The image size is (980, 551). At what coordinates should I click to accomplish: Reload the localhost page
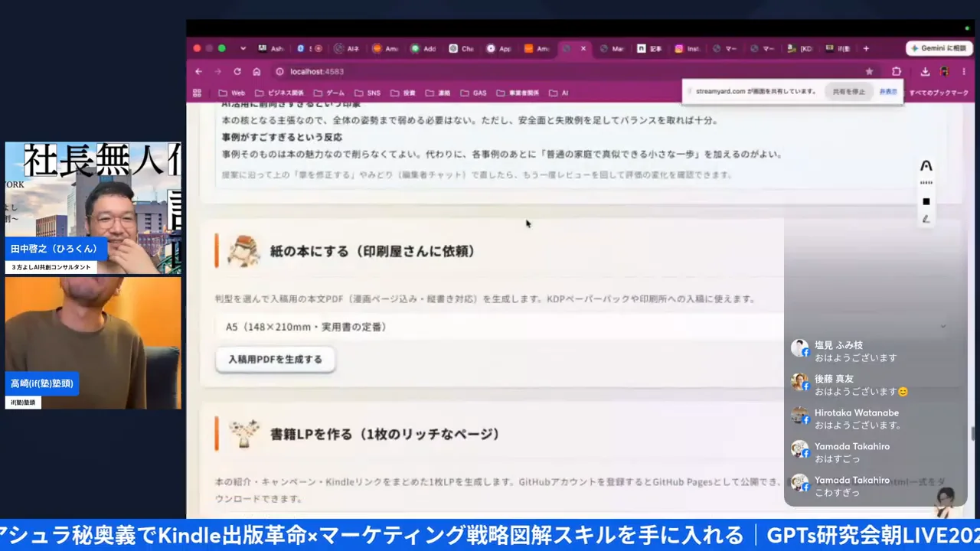click(x=237, y=71)
